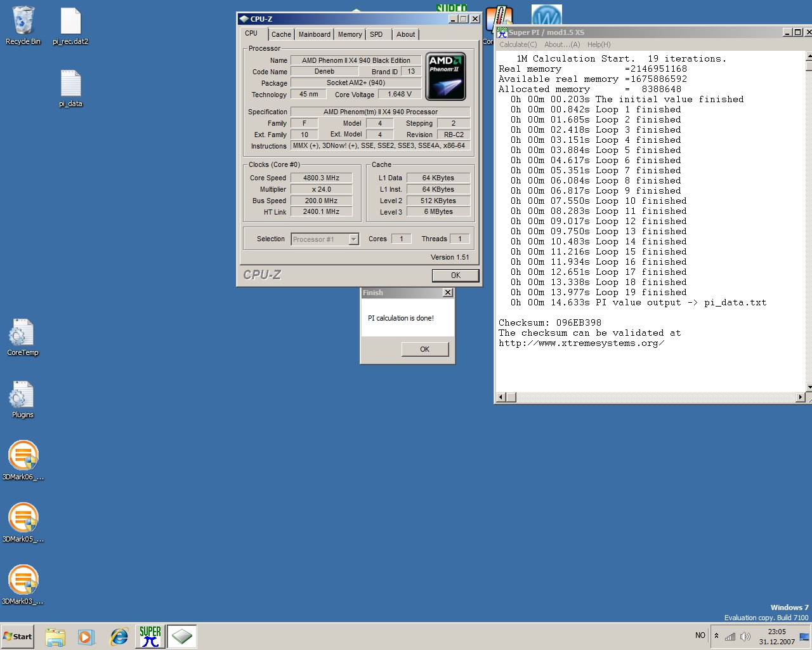Switch to the CPU tab in CPU-Z

(x=252, y=34)
